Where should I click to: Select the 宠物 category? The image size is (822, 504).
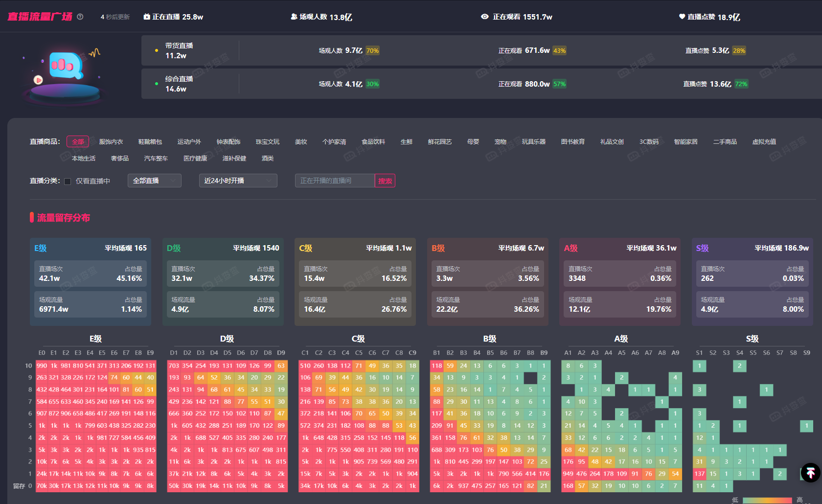[501, 141]
